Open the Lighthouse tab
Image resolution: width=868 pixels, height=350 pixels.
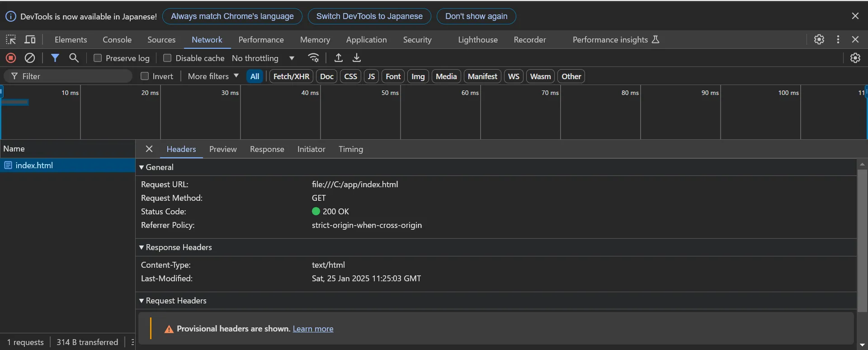coord(478,39)
